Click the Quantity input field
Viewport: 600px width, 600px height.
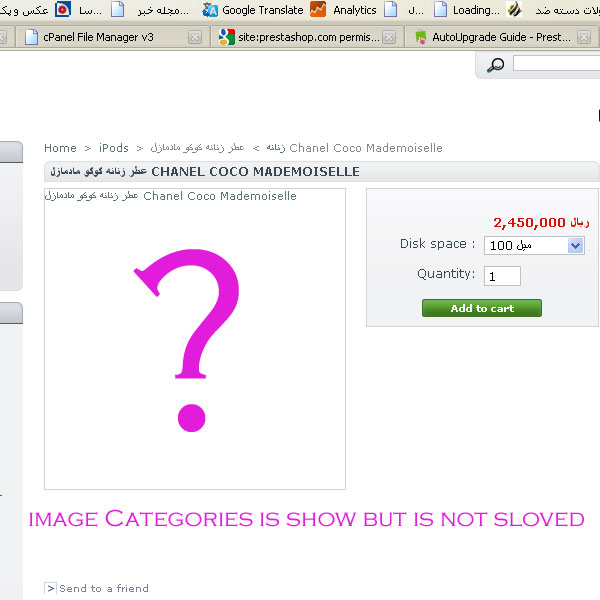click(x=502, y=276)
